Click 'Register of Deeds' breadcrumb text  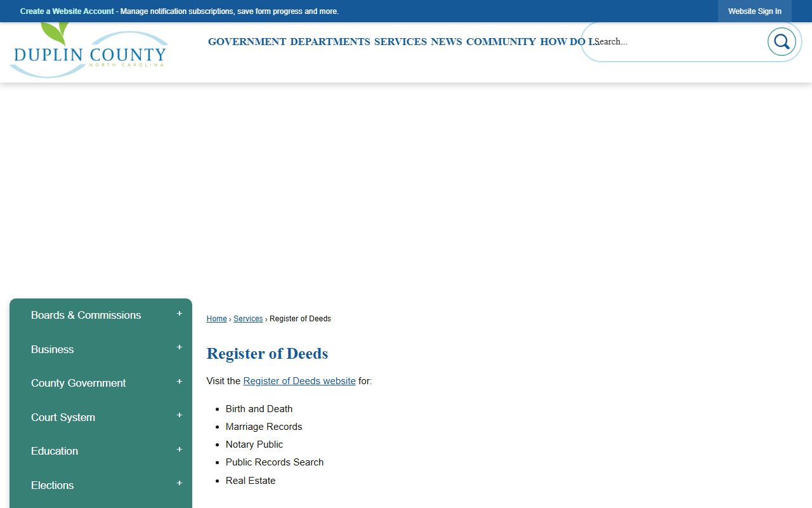[x=300, y=319]
